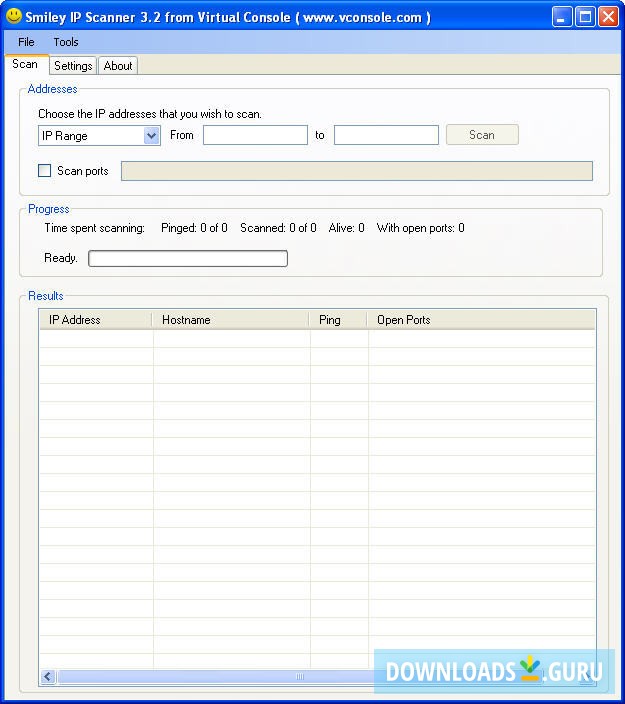Screen dimensions: 625x704
Task: Click the From IP address field
Action: coord(255,135)
